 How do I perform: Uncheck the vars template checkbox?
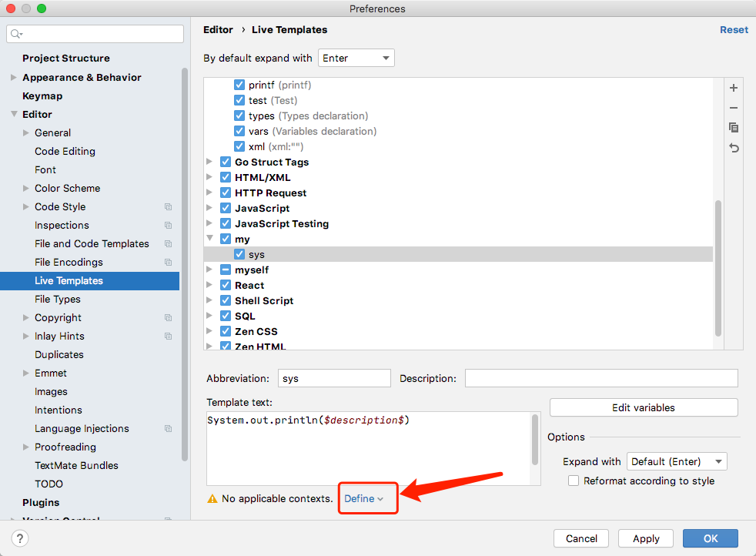tap(239, 131)
